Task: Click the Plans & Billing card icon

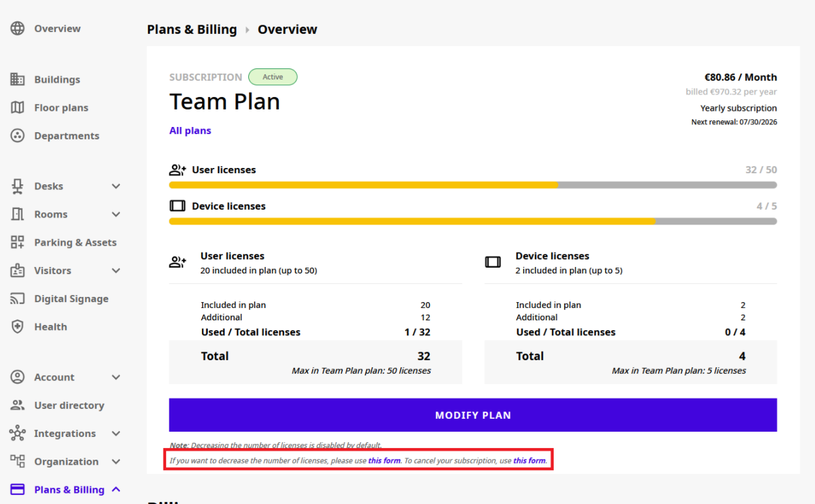Action: pos(18,490)
